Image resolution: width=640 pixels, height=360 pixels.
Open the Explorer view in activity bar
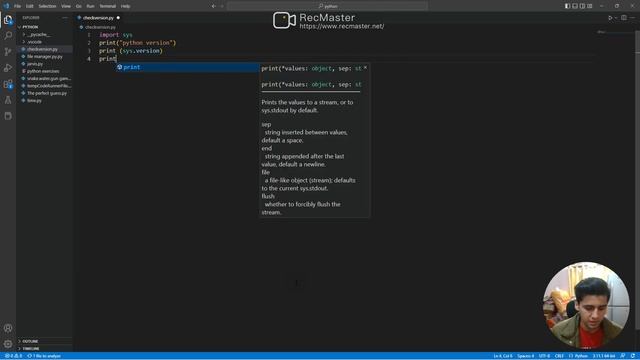pos(8,20)
